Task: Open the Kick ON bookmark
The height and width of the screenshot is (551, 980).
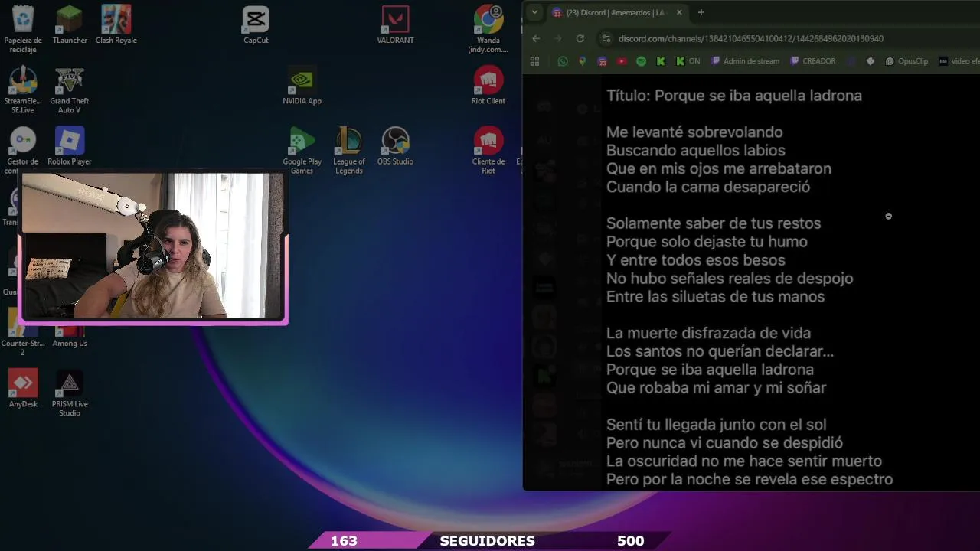Action: pos(688,61)
